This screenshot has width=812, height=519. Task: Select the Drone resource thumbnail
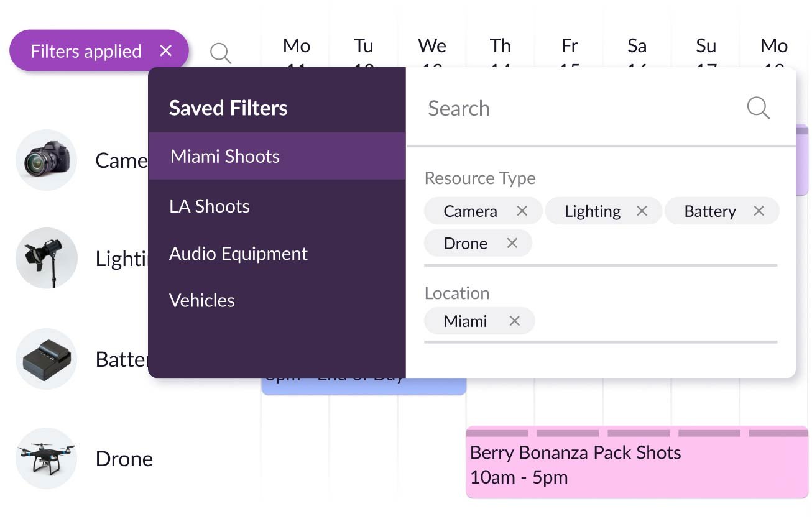tap(46, 458)
